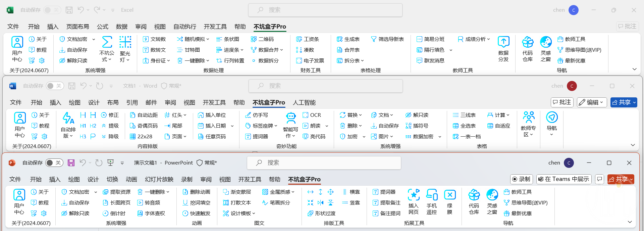
Task: Toggle AutoSave switch in the Excel title bar
Action: point(52,10)
